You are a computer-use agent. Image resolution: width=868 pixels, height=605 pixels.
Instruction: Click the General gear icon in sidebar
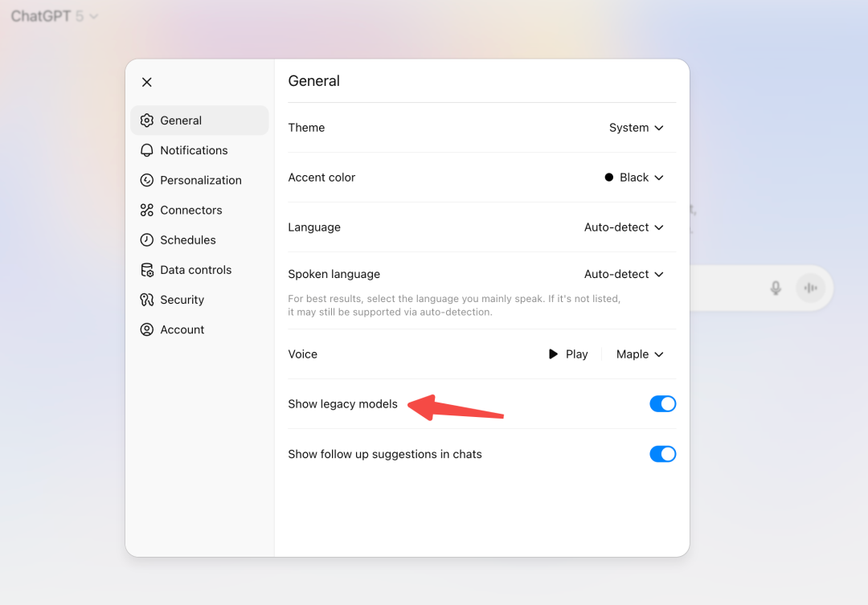tap(147, 120)
